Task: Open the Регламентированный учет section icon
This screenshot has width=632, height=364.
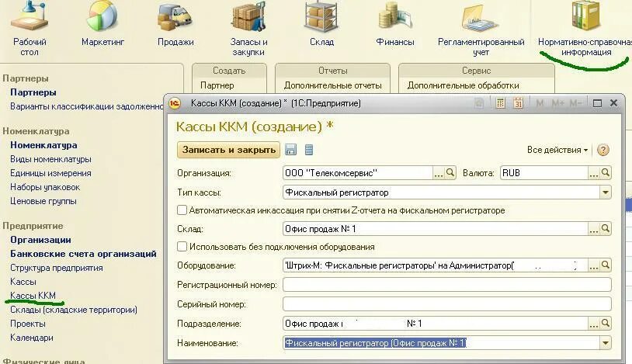Action: (x=481, y=17)
